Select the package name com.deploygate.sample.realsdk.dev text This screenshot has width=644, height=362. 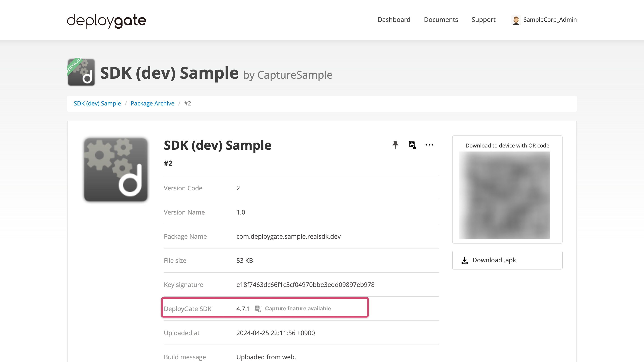288,236
